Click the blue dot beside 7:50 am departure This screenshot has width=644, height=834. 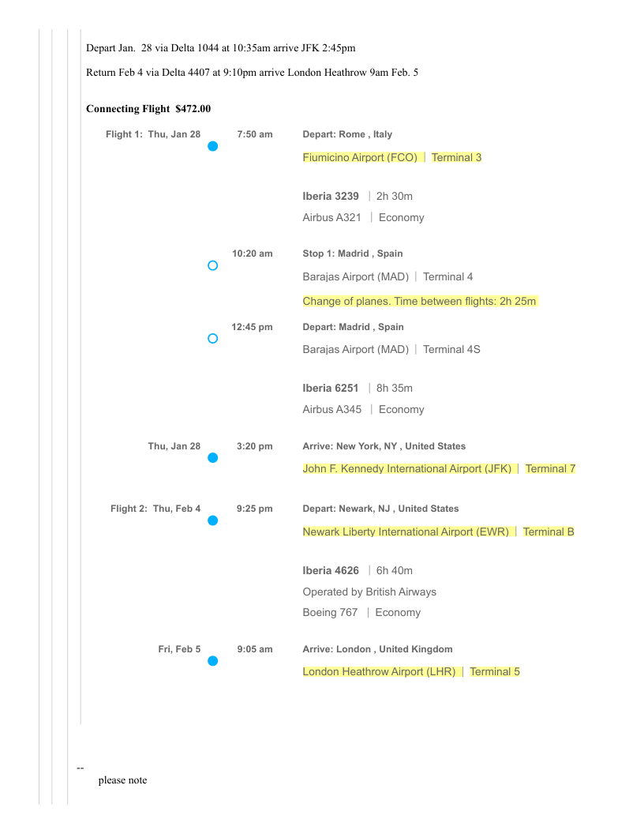212,147
